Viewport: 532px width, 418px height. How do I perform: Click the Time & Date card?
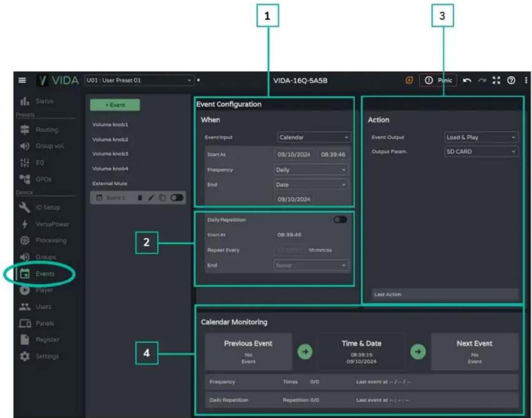coord(361,351)
